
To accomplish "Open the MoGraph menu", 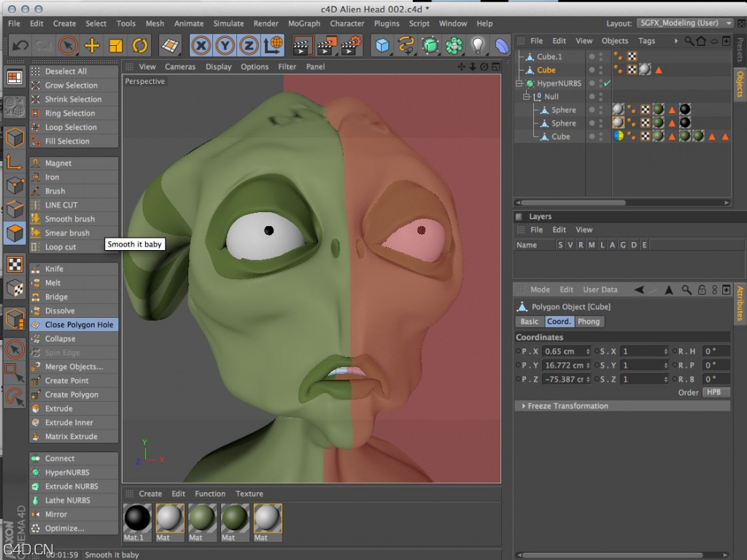I will [x=303, y=23].
